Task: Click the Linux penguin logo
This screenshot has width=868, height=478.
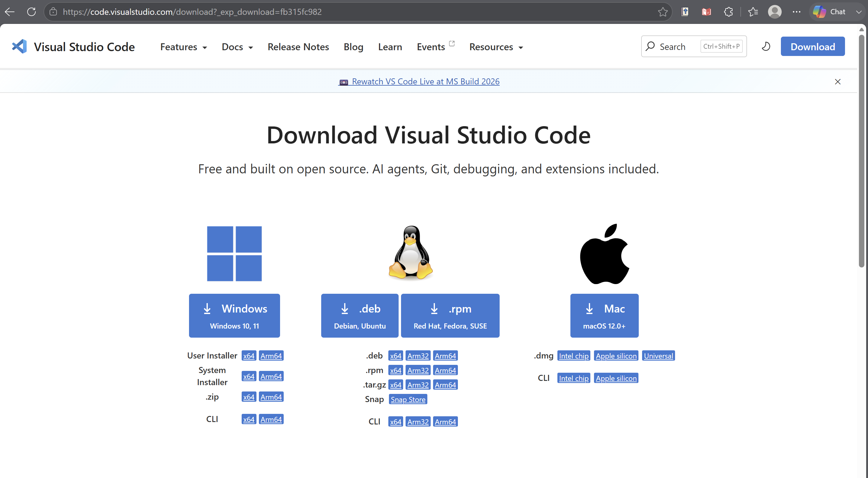Action: coord(410,253)
